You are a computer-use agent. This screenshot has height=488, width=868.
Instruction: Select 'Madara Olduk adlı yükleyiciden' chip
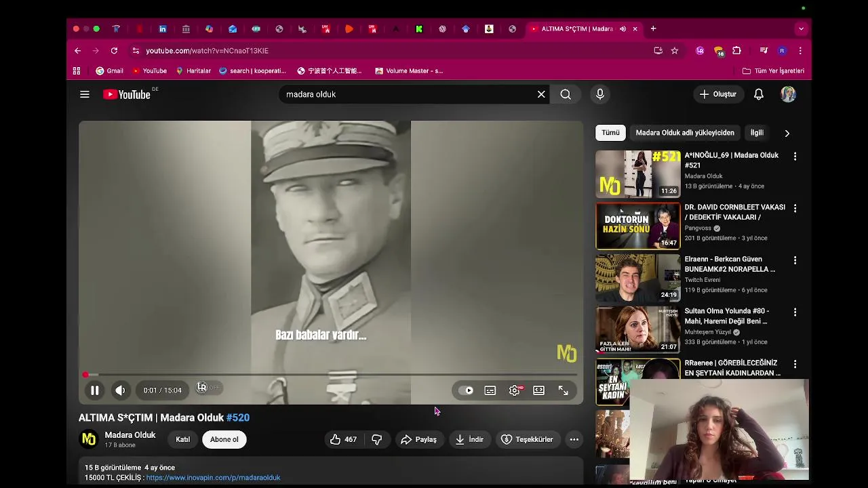(685, 133)
